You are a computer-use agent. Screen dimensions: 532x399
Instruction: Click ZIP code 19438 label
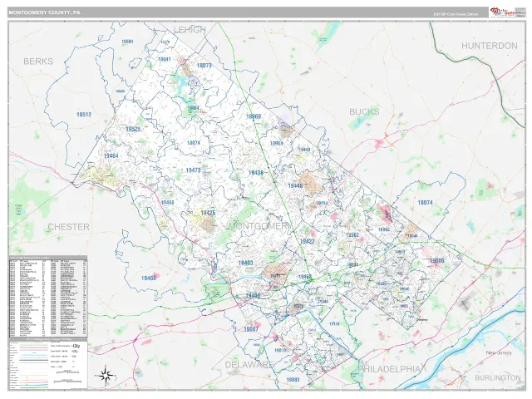pos(256,173)
